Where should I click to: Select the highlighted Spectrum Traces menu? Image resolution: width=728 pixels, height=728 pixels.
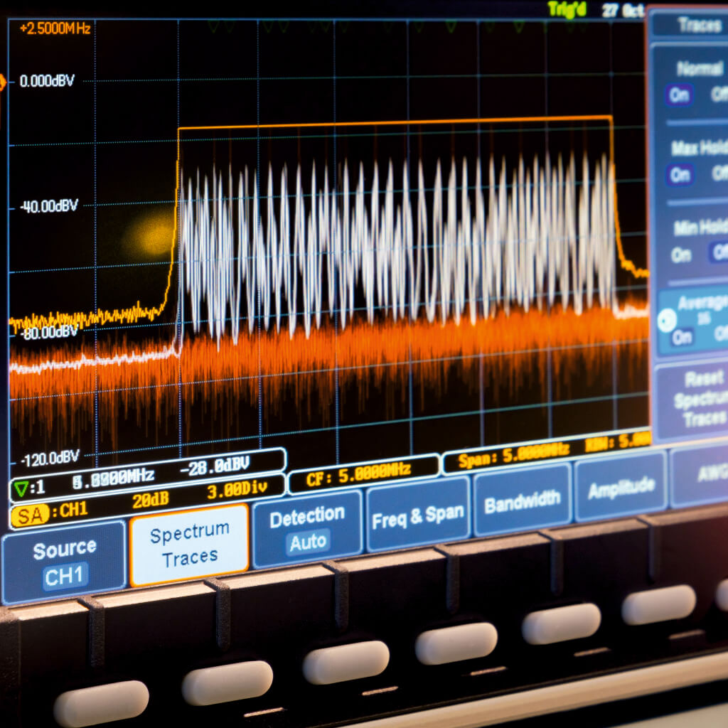pyautogui.click(x=189, y=545)
